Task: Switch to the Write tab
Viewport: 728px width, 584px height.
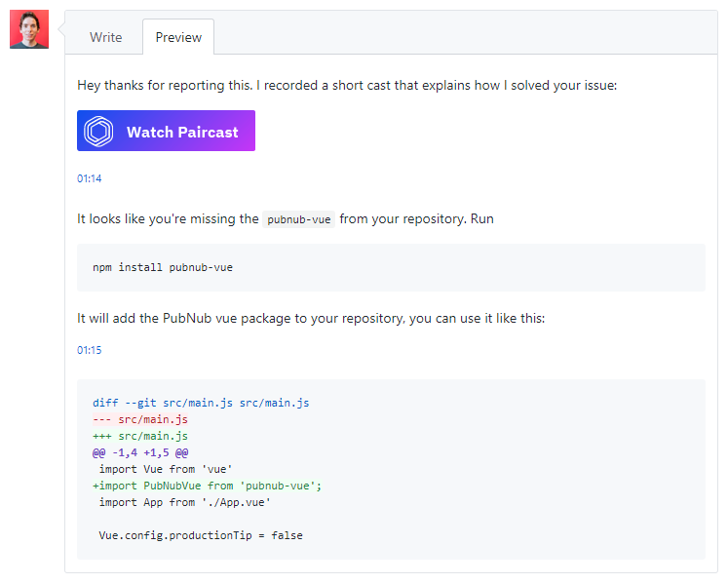Action: (106, 37)
